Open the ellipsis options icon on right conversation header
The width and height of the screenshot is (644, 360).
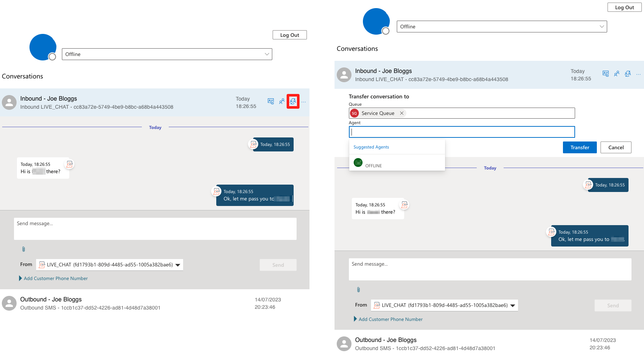(x=638, y=74)
